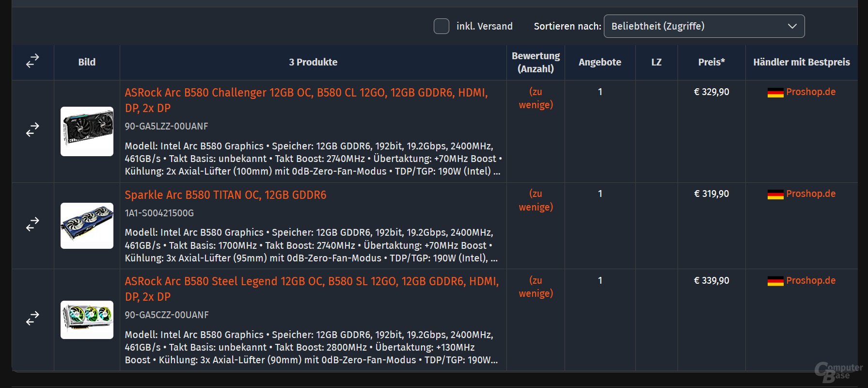Click the Preis* column header

[x=711, y=62]
